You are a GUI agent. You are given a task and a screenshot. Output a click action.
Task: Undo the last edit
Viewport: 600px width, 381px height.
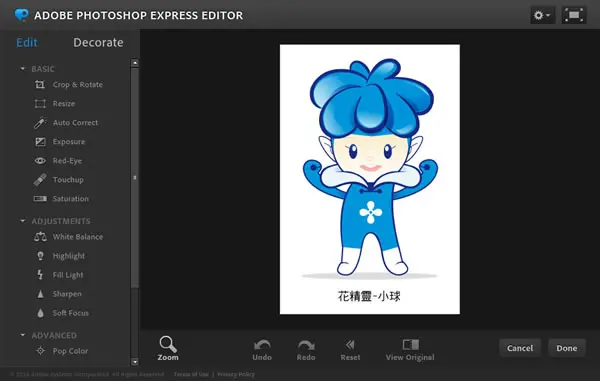[x=262, y=350]
